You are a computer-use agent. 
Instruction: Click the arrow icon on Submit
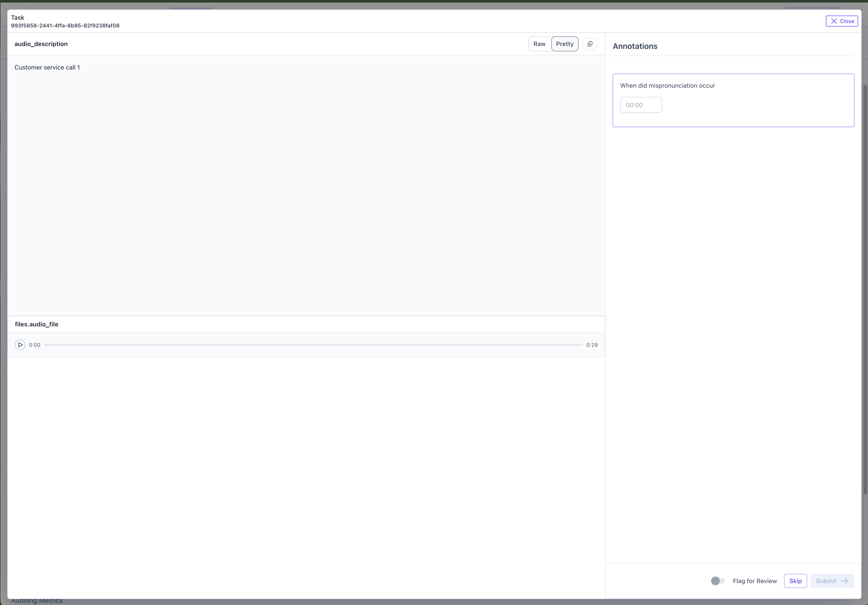point(845,581)
